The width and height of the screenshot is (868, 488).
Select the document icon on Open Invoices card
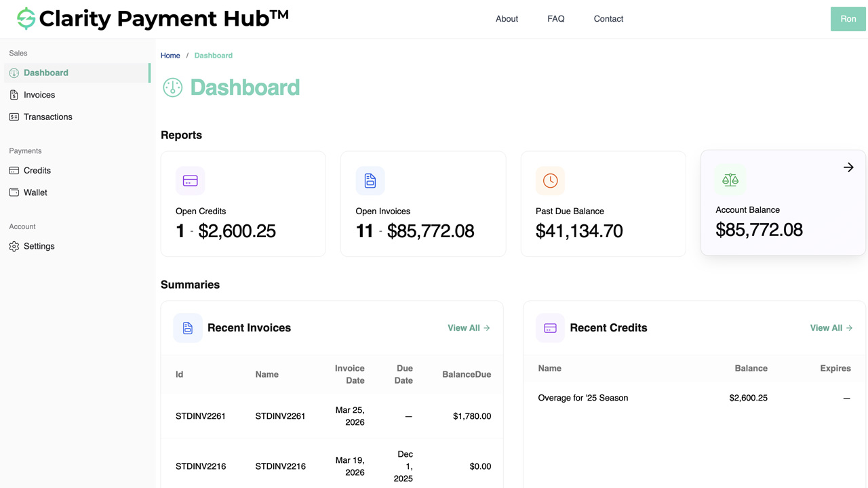pyautogui.click(x=370, y=180)
